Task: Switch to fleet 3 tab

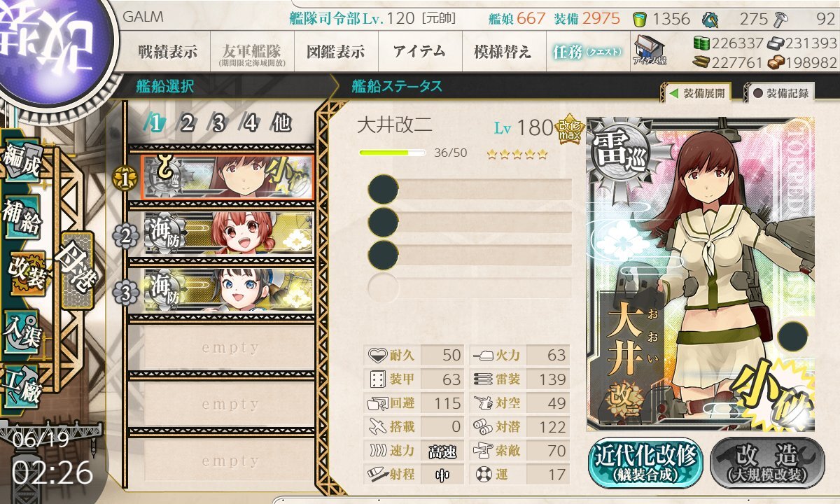Action: click(x=218, y=124)
